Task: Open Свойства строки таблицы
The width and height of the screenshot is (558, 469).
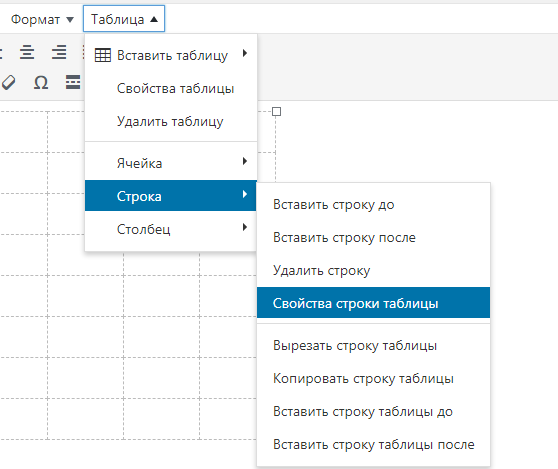Action: (x=373, y=303)
